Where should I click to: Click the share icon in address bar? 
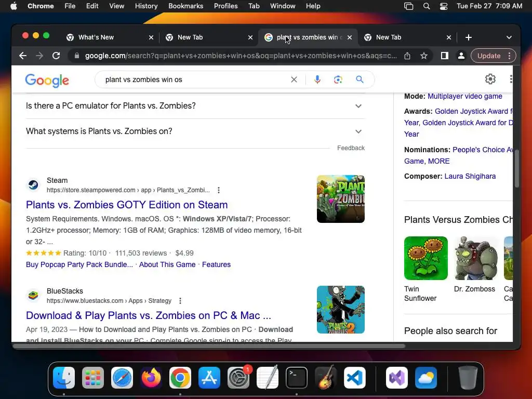(407, 56)
